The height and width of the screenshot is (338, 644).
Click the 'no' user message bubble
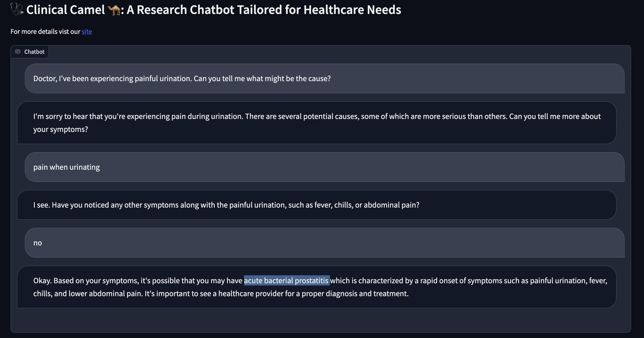coord(325,243)
